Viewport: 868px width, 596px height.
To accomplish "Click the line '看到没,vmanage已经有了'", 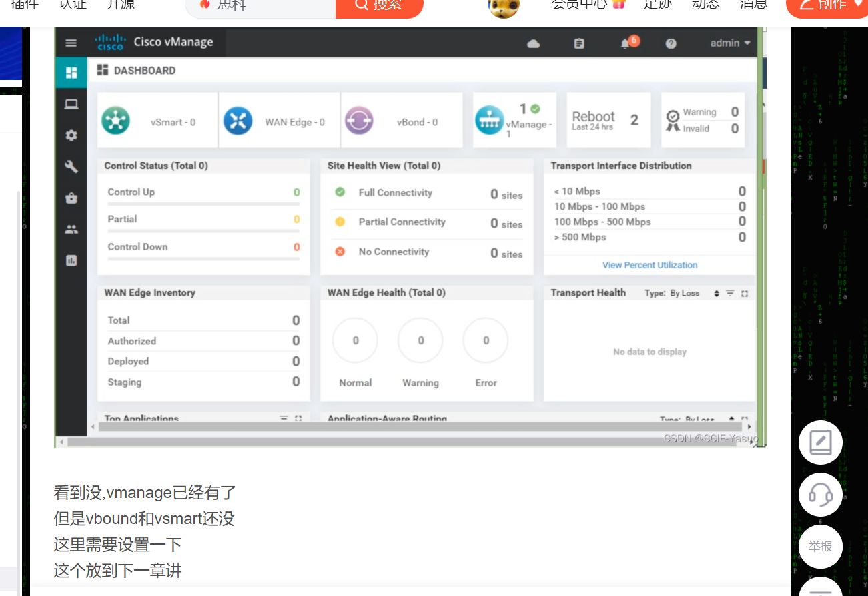I will [x=145, y=493].
